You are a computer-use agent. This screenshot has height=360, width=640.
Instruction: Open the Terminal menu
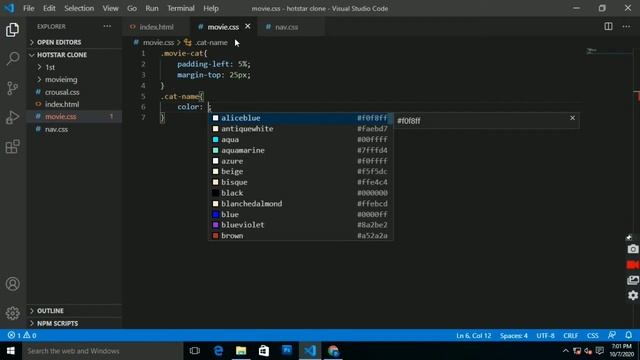pyautogui.click(x=181, y=8)
